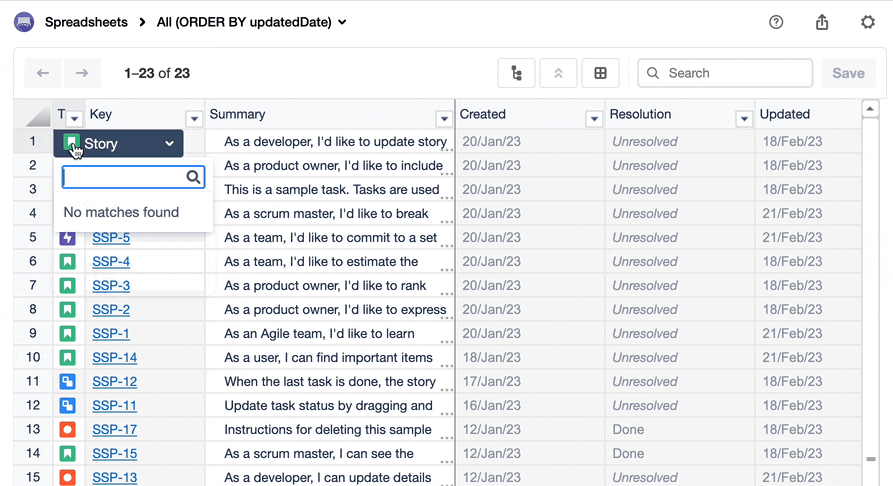This screenshot has width=893, height=486.
Task: Click the subtask icon in row 11
Action: point(67,382)
